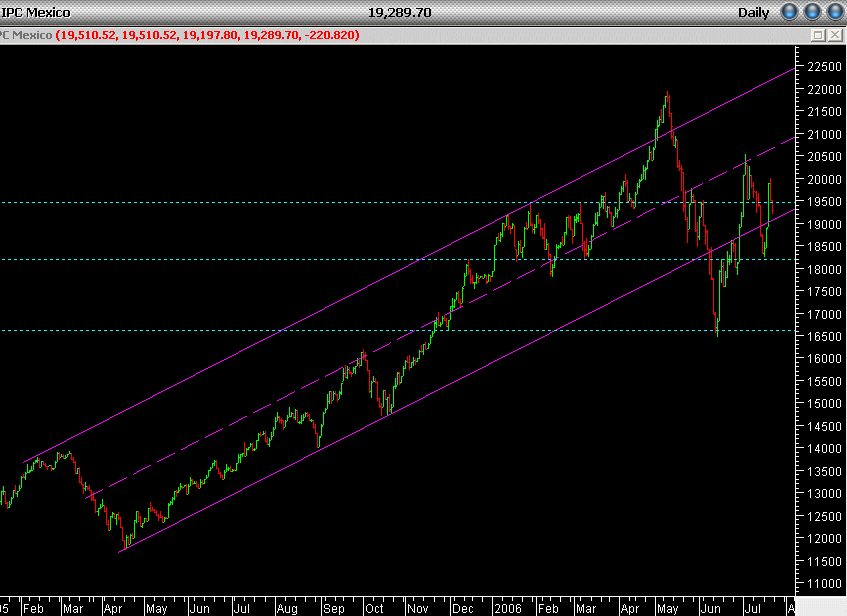Click the 22000 price axis label
This screenshot has width=847, height=616.
(x=824, y=89)
